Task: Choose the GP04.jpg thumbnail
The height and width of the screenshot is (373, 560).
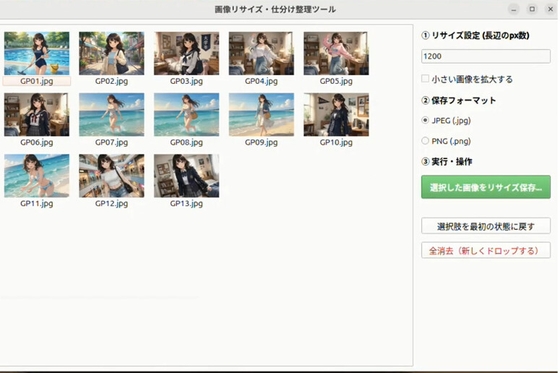Action: coord(261,53)
